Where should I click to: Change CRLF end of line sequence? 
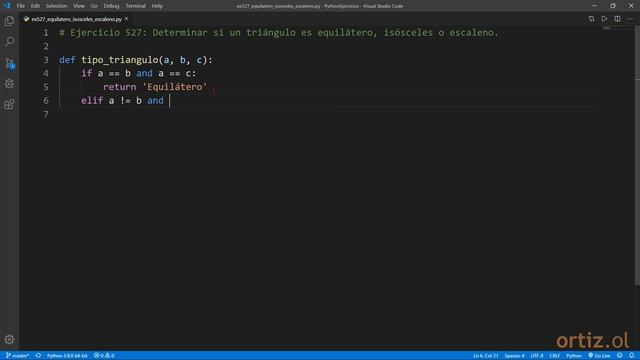(554, 356)
